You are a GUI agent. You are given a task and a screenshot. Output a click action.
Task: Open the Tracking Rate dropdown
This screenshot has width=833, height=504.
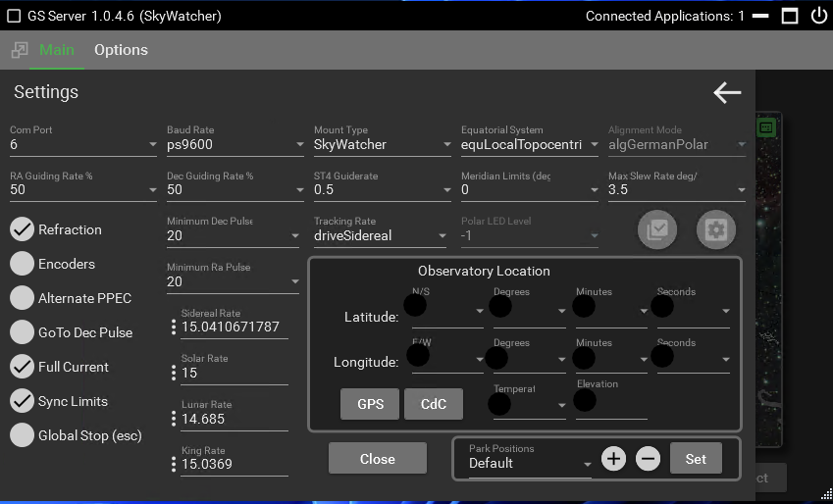pos(382,236)
